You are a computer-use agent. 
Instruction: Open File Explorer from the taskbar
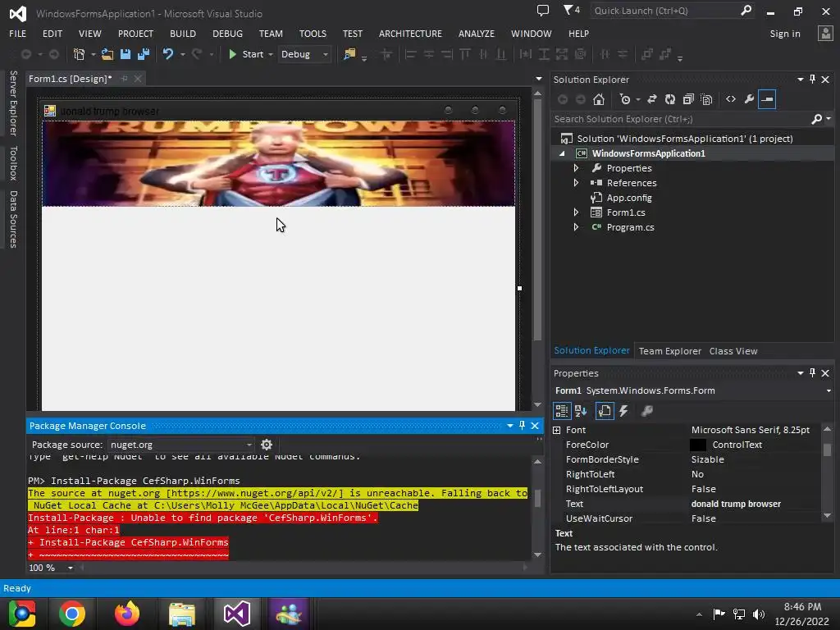tap(182, 614)
